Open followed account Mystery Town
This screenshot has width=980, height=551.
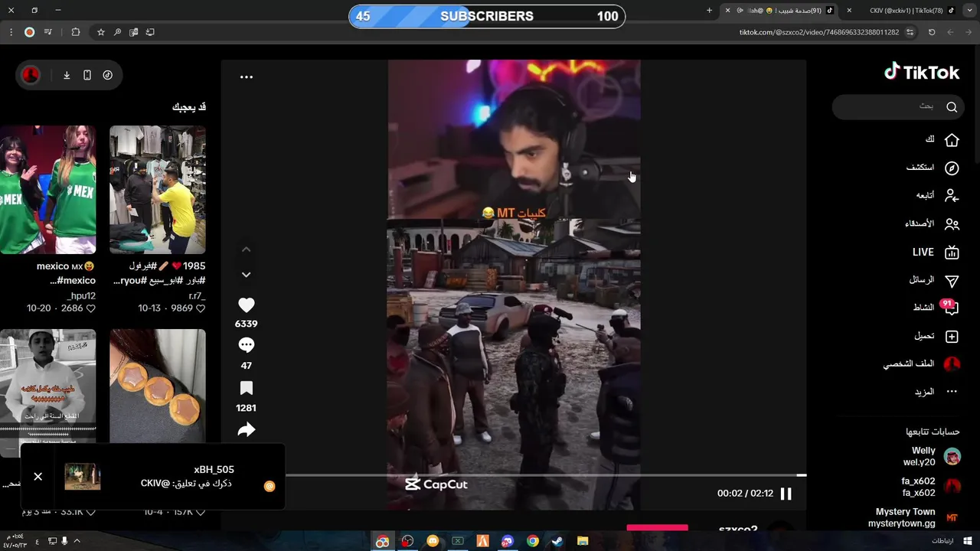click(915, 517)
